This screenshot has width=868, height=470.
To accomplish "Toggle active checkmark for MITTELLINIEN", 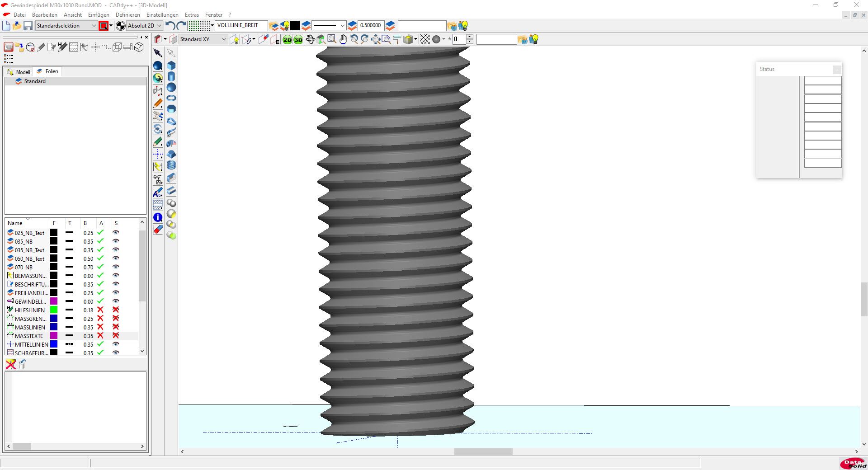I will [x=100, y=344].
